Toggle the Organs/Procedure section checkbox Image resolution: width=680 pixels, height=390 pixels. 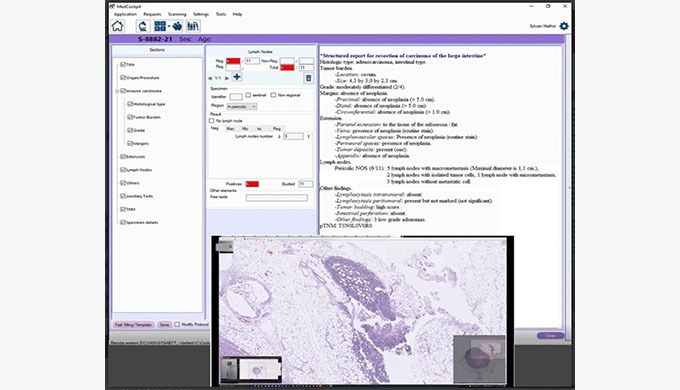123,78
